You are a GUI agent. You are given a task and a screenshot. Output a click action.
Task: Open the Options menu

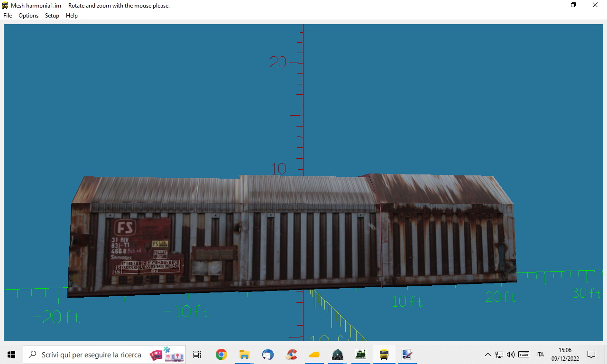[x=28, y=16]
